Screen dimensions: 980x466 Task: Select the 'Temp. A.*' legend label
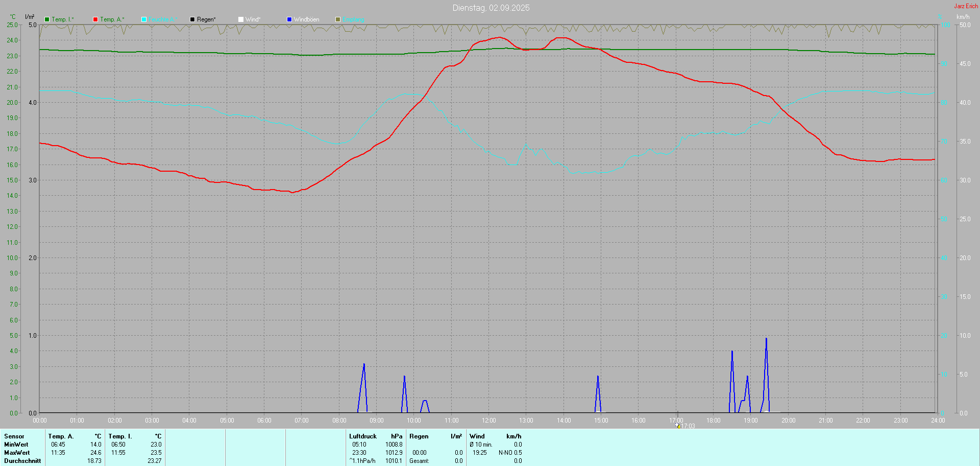(112, 19)
